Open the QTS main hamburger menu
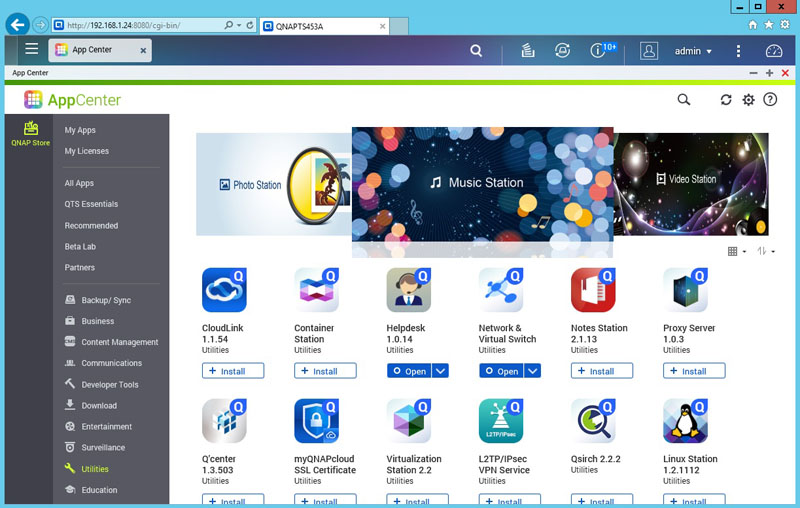 pyautogui.click(x=32, y=49)
